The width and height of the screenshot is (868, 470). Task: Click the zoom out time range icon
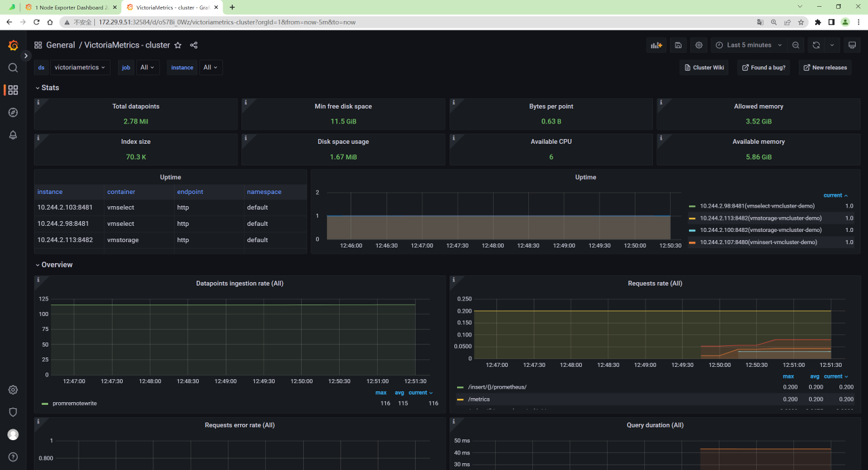pos(796,45)
